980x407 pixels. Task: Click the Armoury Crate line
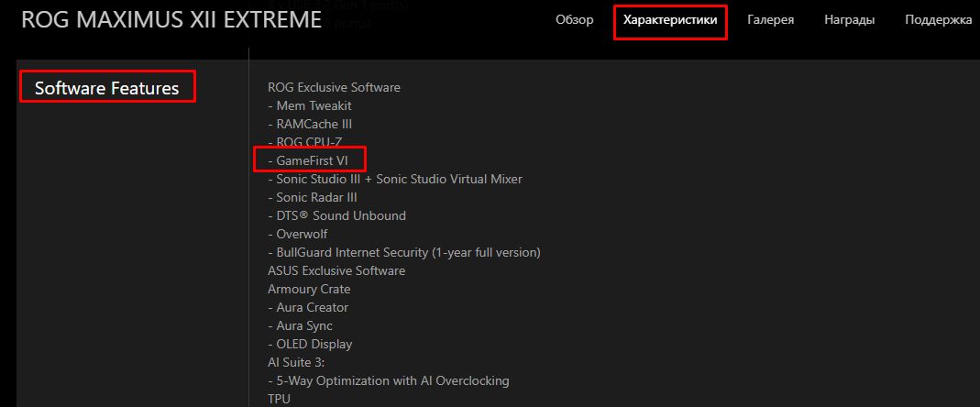point(309,290)
